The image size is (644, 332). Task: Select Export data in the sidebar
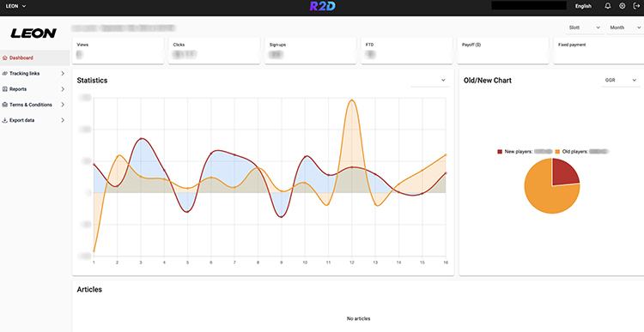pos(35,120)
